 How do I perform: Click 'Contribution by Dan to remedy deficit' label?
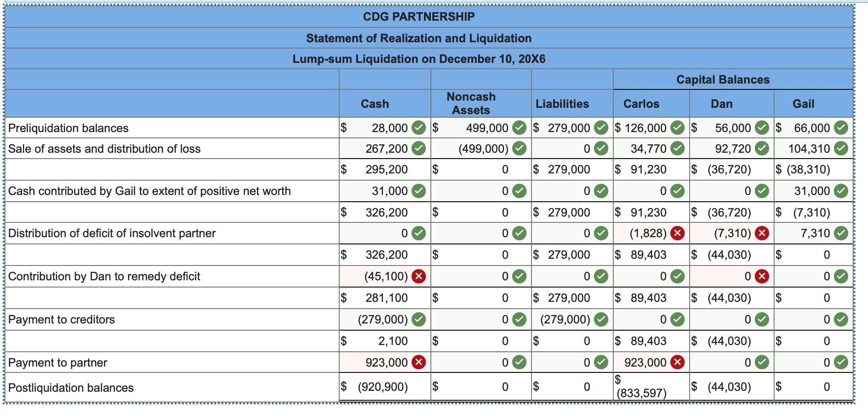tap(104, 276)
